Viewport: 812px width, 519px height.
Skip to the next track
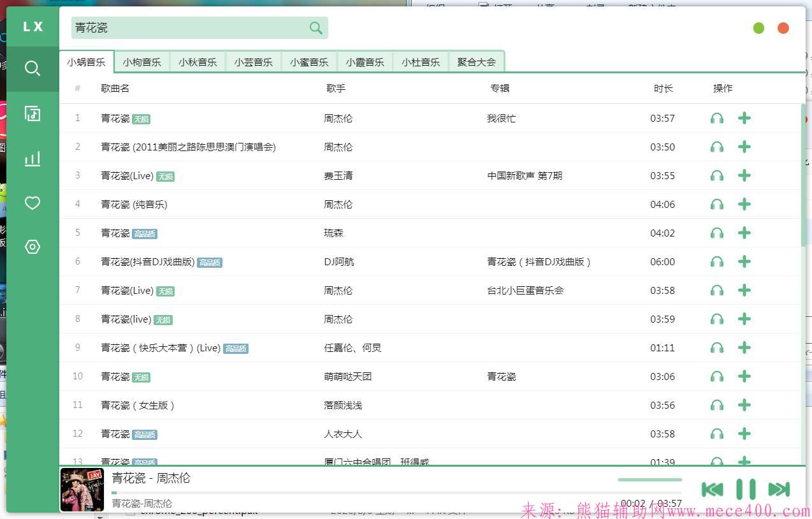[x=779, y=489]
